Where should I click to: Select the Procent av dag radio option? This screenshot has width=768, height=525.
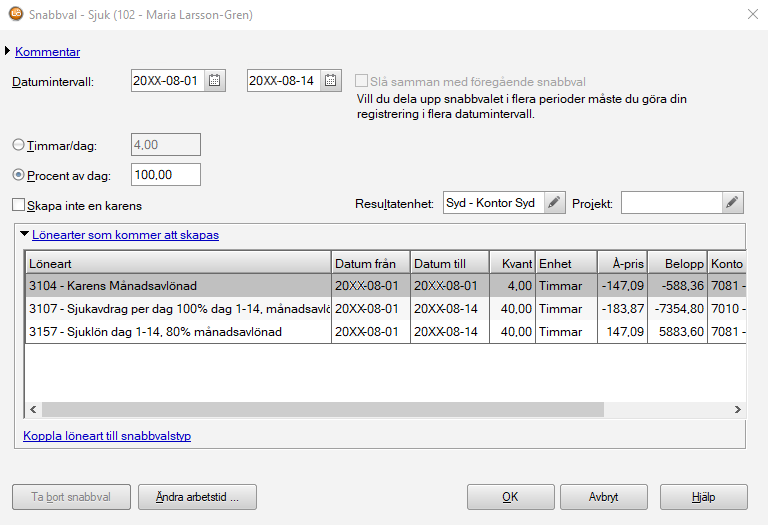pos(18,175)
